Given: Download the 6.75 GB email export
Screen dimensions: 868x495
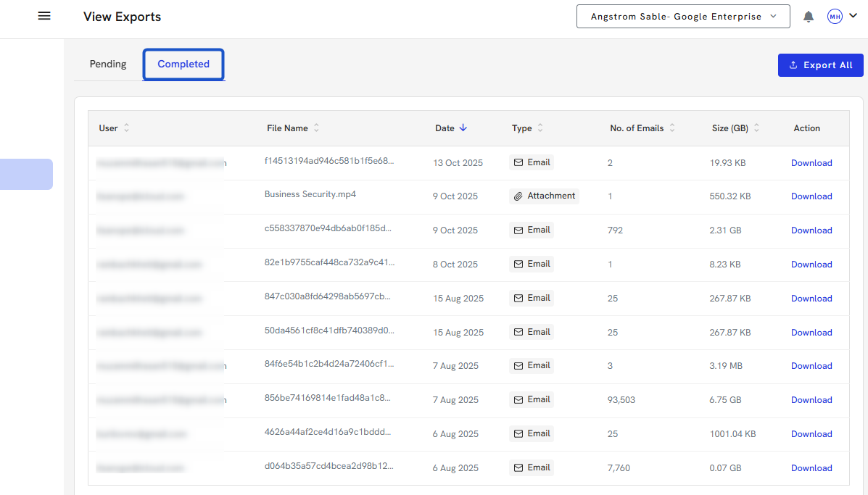Looking at the screenshot, I should 811,400.
